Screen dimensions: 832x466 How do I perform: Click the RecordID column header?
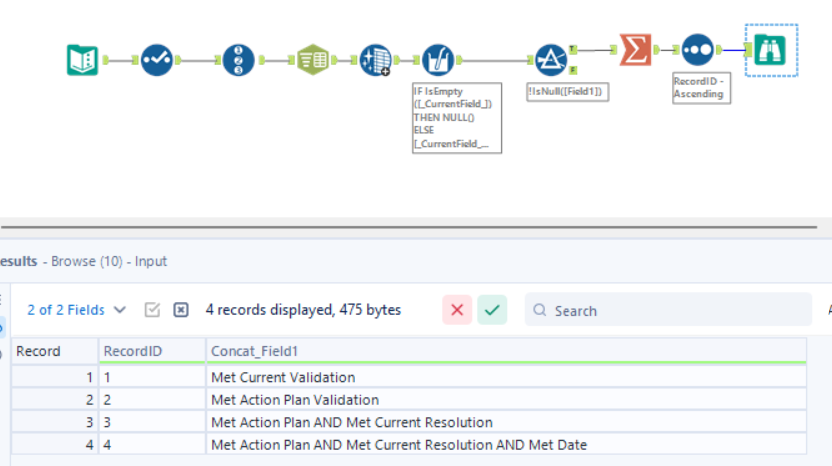tap(132, 351)
